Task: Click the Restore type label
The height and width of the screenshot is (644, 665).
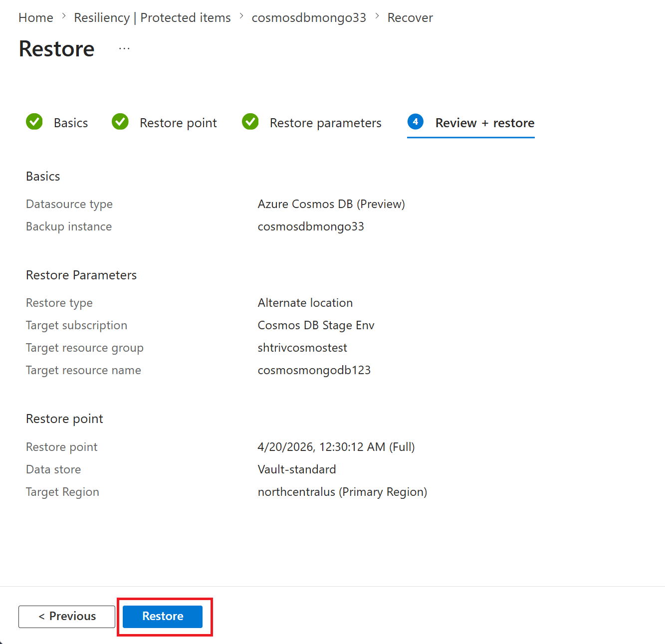Action: (59, 303)
